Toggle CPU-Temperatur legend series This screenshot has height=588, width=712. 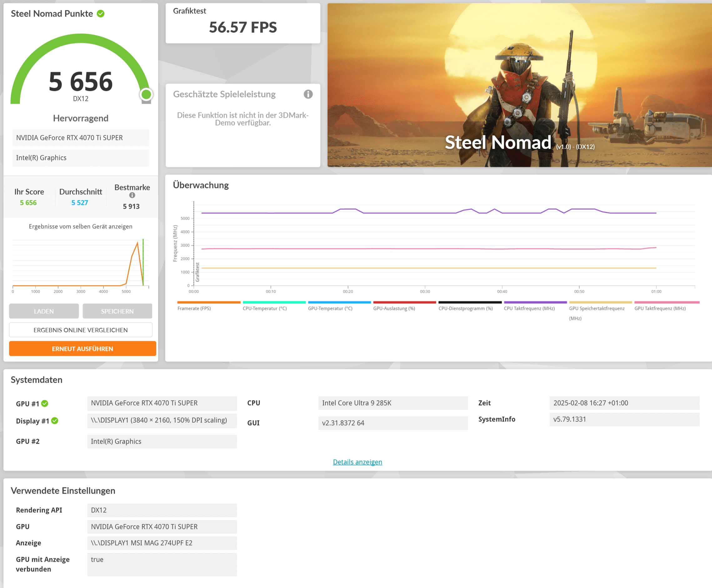click(265, 308)
